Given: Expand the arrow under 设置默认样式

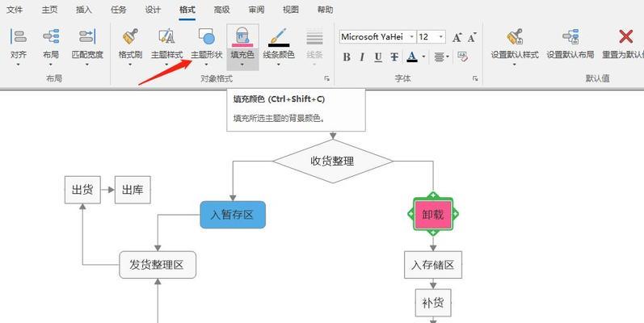Looking at the screenshot, I should 515,65.
